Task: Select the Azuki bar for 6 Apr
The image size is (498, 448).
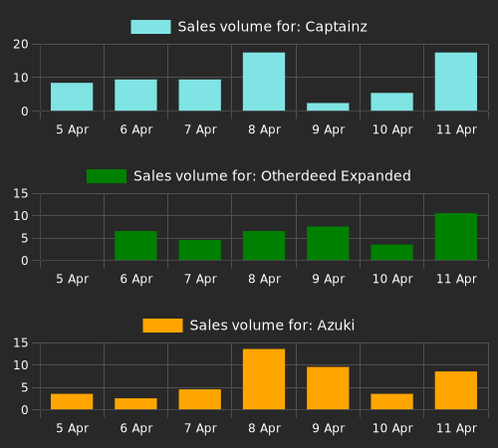Action: pyautogui.click(x=135, y=404)
